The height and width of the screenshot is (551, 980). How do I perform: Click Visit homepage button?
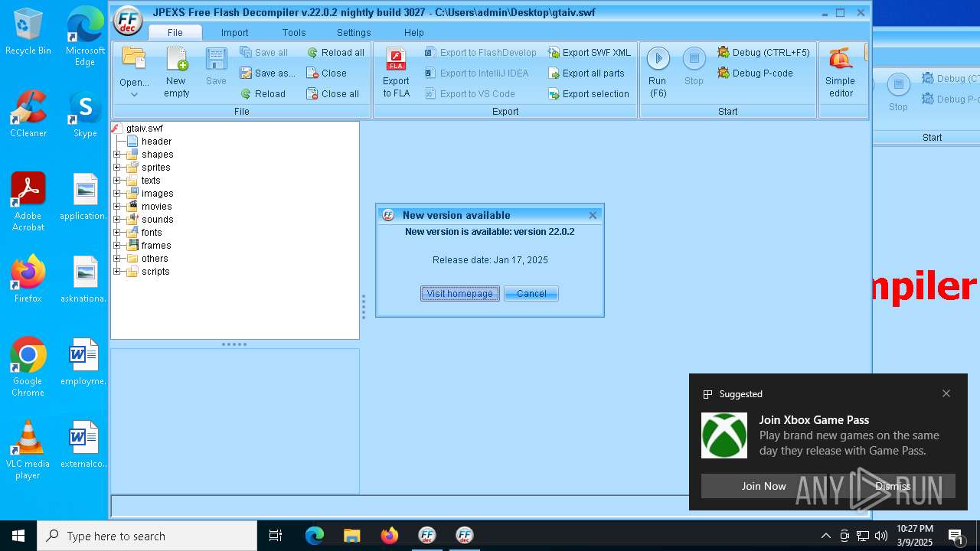(x=460, y=294)
